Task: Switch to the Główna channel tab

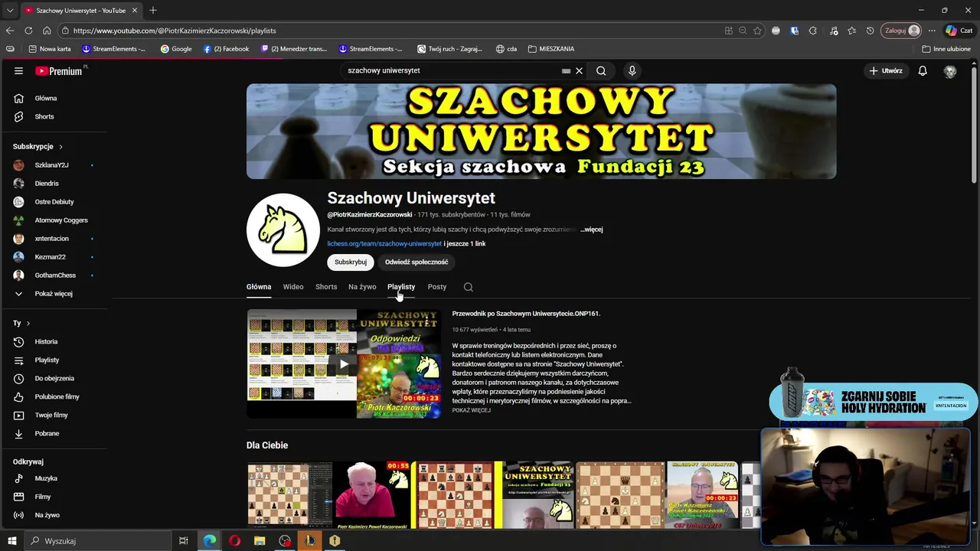Action: click(259, 287)
